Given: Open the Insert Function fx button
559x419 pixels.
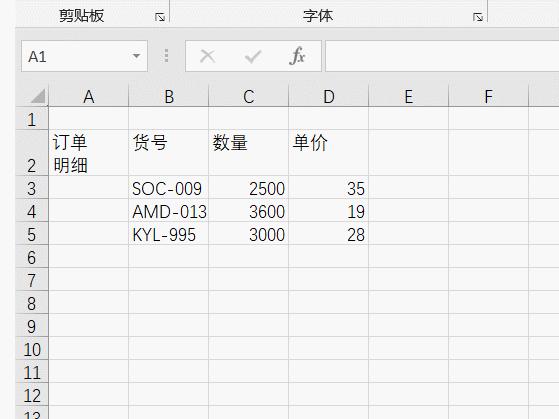Looking at the screenshot, I should (297, 56).
